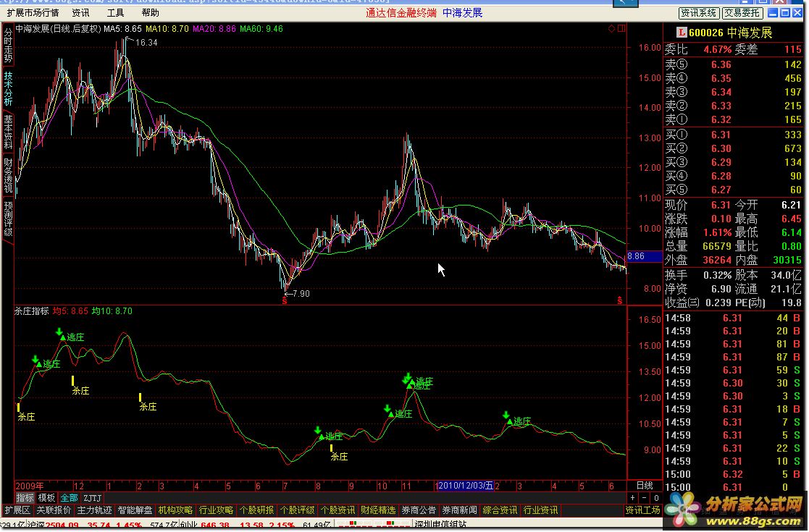
Task: Open the 个股评级 tab
Action: coord(297,510)
